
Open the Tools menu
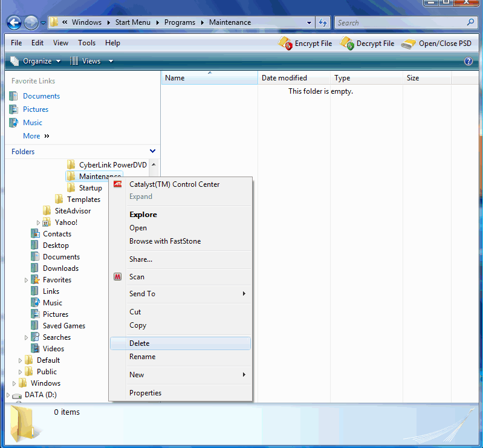[x=86, y=43]
